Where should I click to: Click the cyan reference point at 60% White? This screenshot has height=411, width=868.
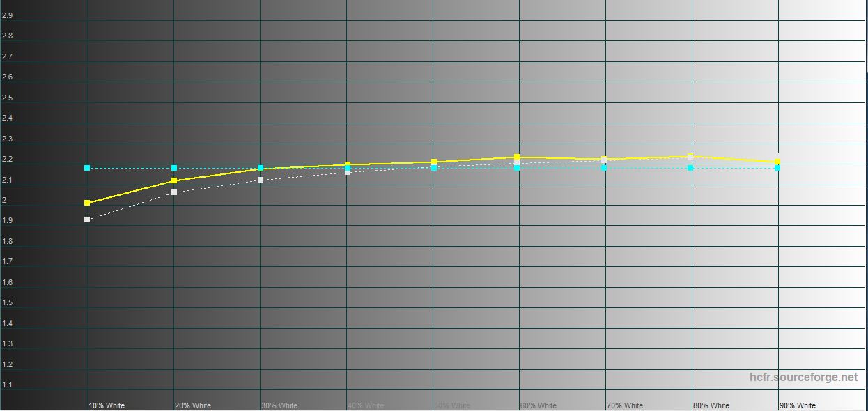(517, 168)
